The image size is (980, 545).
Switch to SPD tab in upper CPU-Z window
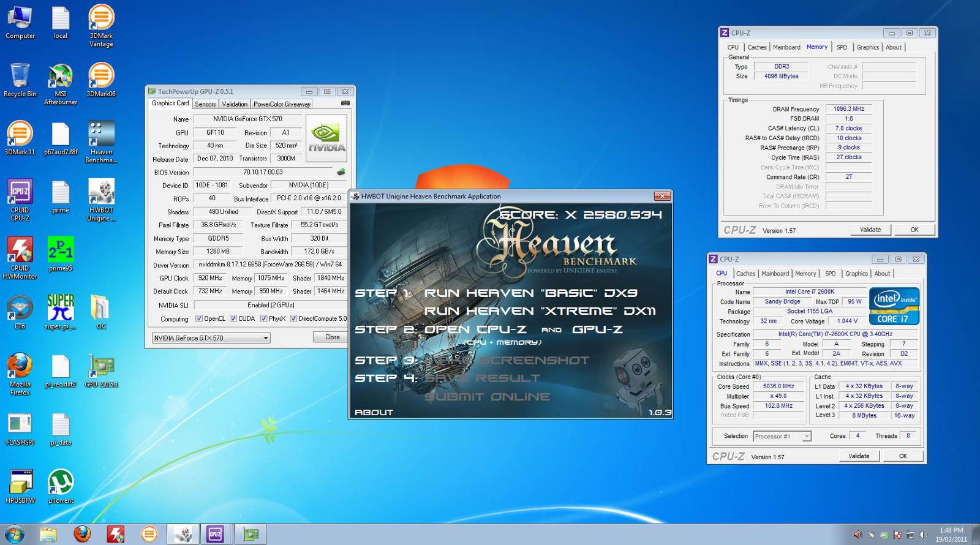click(842, 47)
